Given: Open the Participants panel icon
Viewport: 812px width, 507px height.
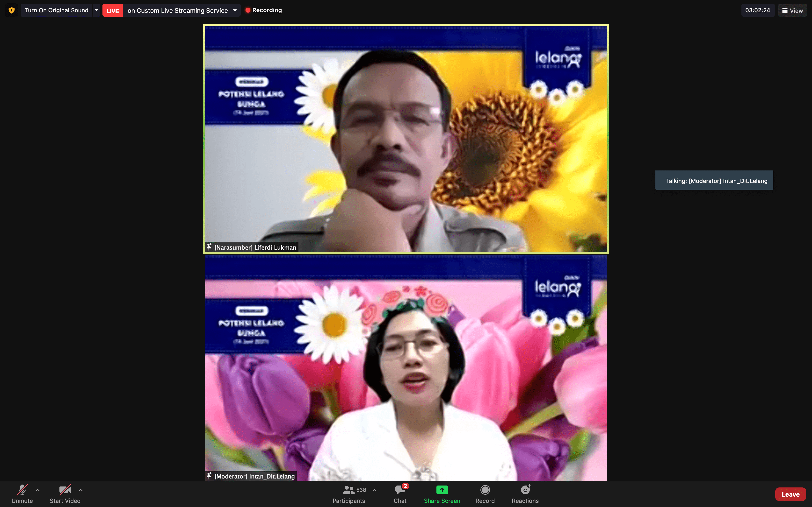Looking at the screenshot, I should 349,490.
